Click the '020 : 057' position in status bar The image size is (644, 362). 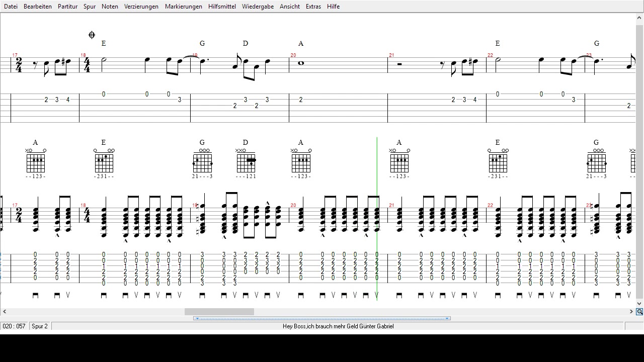coord(14,326)
